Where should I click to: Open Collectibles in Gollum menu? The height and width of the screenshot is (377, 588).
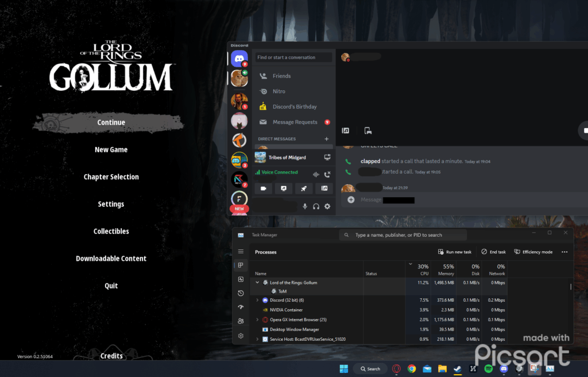111,231
